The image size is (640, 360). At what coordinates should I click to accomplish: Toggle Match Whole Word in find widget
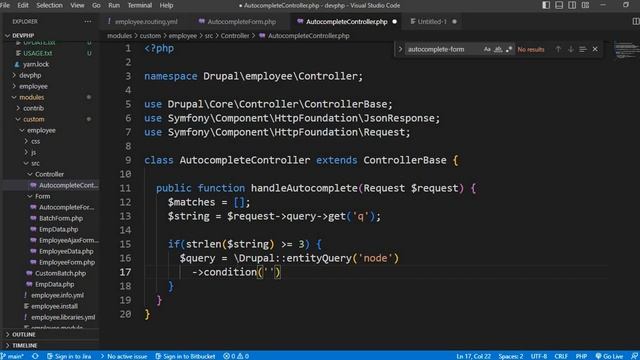[x=498, y=49]
